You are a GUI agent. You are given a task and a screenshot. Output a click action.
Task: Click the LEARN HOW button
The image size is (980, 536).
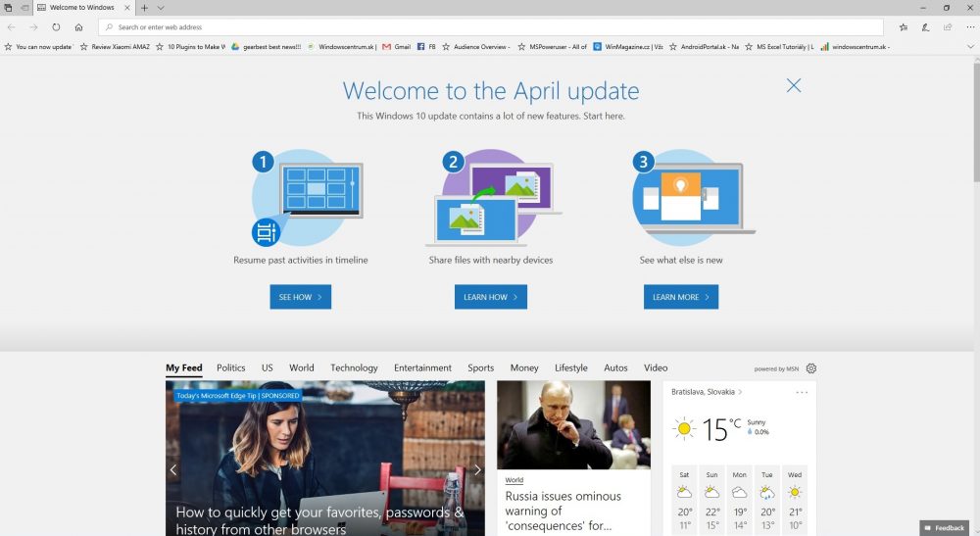click(x=491, y=297)
